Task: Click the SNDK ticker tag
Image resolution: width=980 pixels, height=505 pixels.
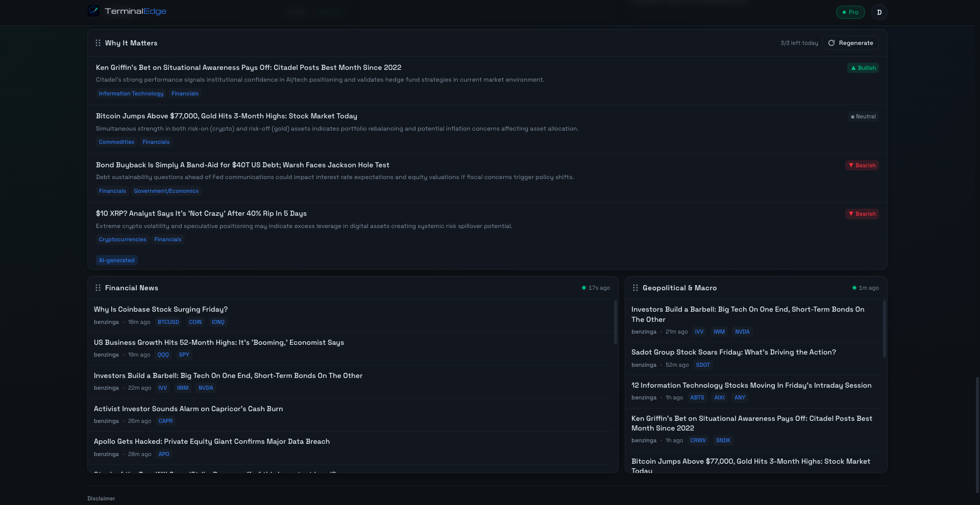Action: pyautogui.click(x=723, y=440)
